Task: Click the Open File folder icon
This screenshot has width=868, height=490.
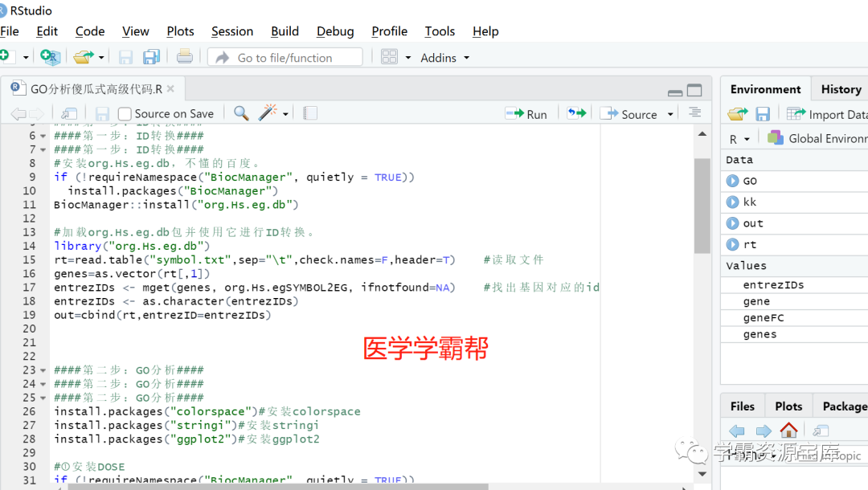Action: pyautogui.click(x=84, y=57)
